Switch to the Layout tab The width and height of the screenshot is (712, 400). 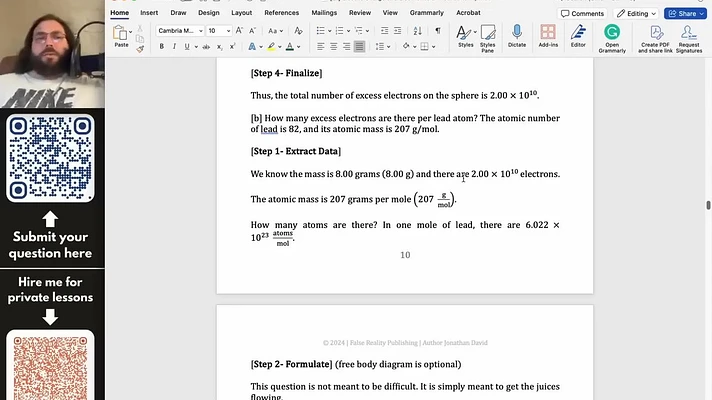(242, 13)
